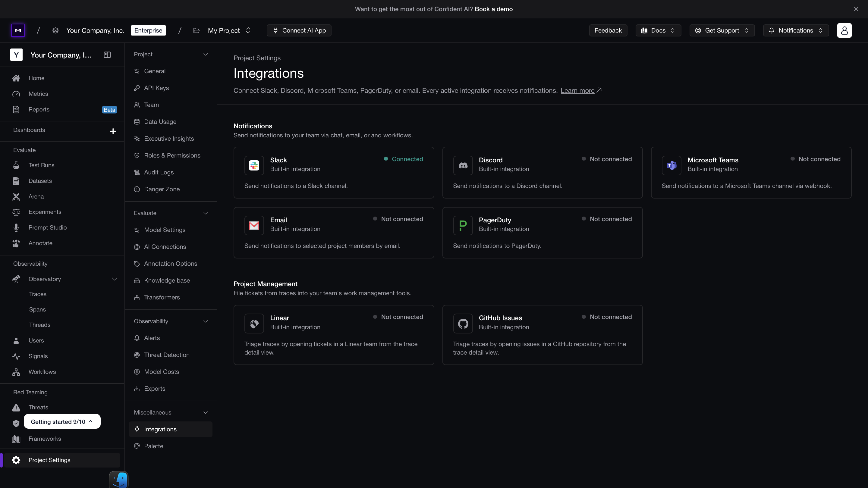This screenshot has width=868, height=488.
Task: Click the Discord logo icon
Action: pyautogui.click(x=463, y=165)
